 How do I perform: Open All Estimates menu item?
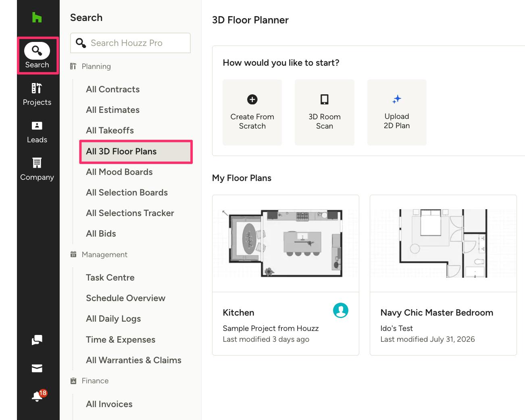[x=113, y=110]
